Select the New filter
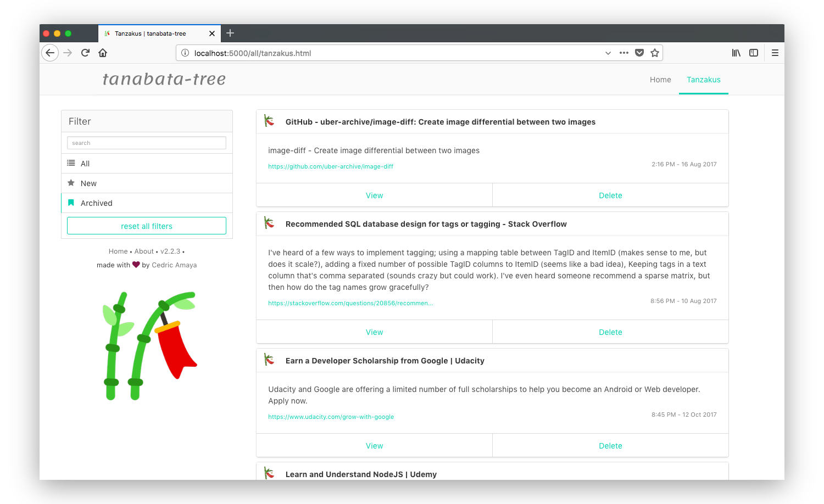 pyautogui.click(x=147, y=183)
